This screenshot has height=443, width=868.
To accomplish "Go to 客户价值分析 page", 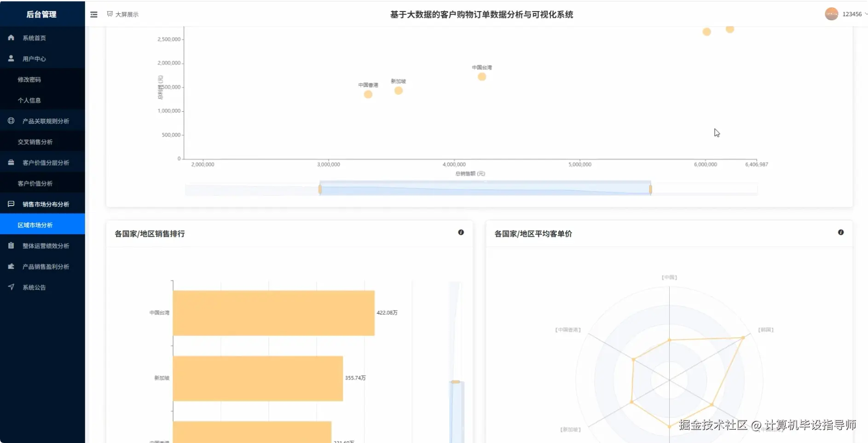I will [42, 183].
